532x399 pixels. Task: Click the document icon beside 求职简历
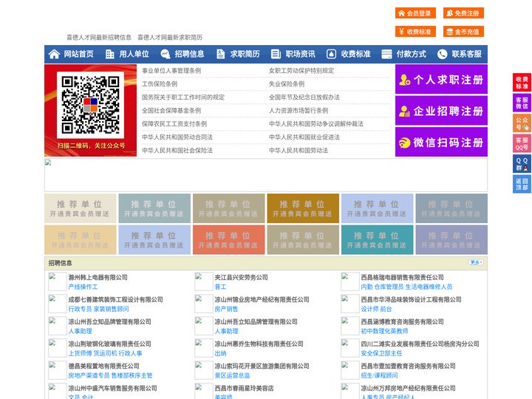pyautogui.click(x=220, y=54)
